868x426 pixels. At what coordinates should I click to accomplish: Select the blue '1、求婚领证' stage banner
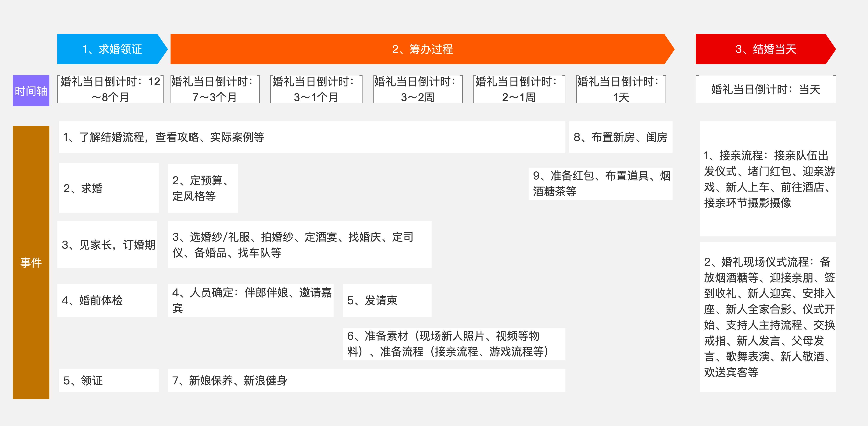click(111, 49)
